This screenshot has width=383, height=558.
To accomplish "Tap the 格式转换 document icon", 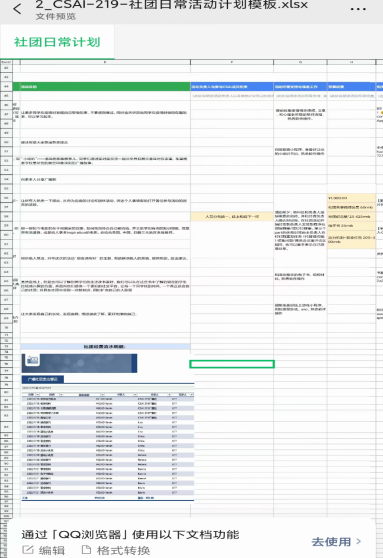I will [86, 550].
